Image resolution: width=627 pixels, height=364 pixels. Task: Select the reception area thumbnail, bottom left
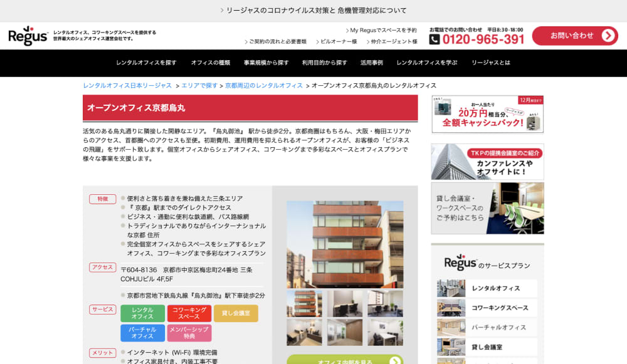pyautogui.click(x=304, y=333)
